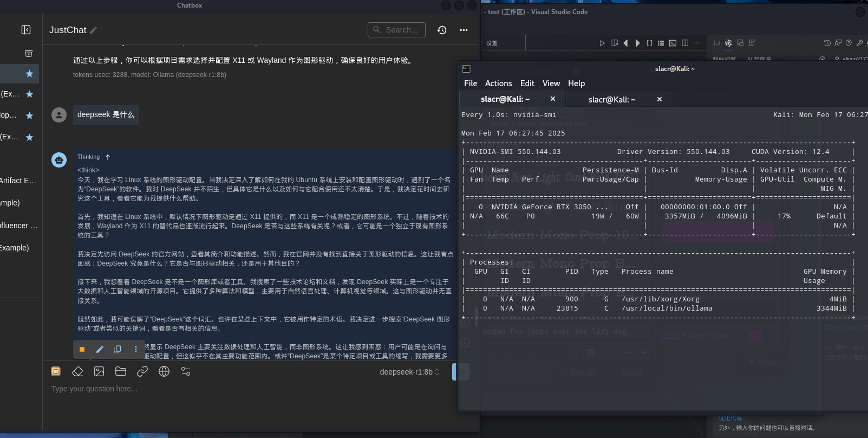Toggle star beside the 'lop…' chat
Image resolution: width=868 pixels, height=438 pixels.
pyautogui.click(x=29, y=115)
